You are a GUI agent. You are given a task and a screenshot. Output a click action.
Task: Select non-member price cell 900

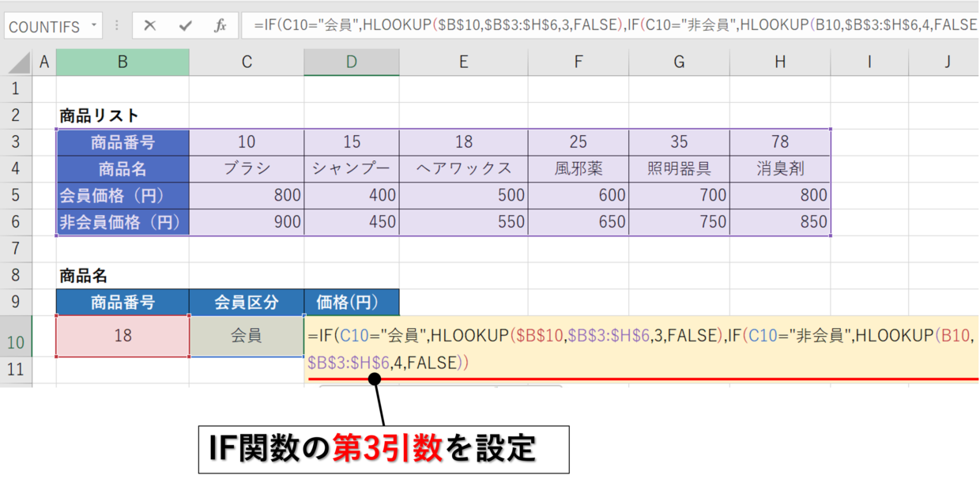tap(247, 222)
